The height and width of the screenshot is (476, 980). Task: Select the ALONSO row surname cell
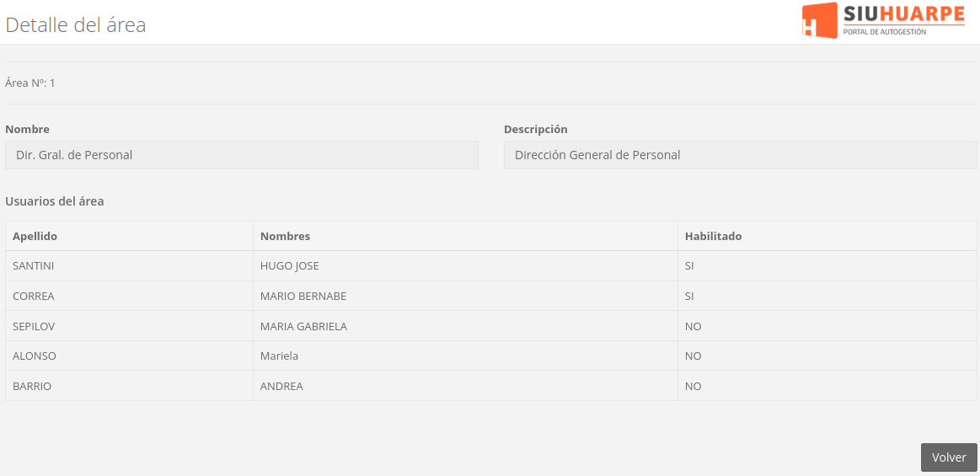pyautogui.click(x=35, y=356)
